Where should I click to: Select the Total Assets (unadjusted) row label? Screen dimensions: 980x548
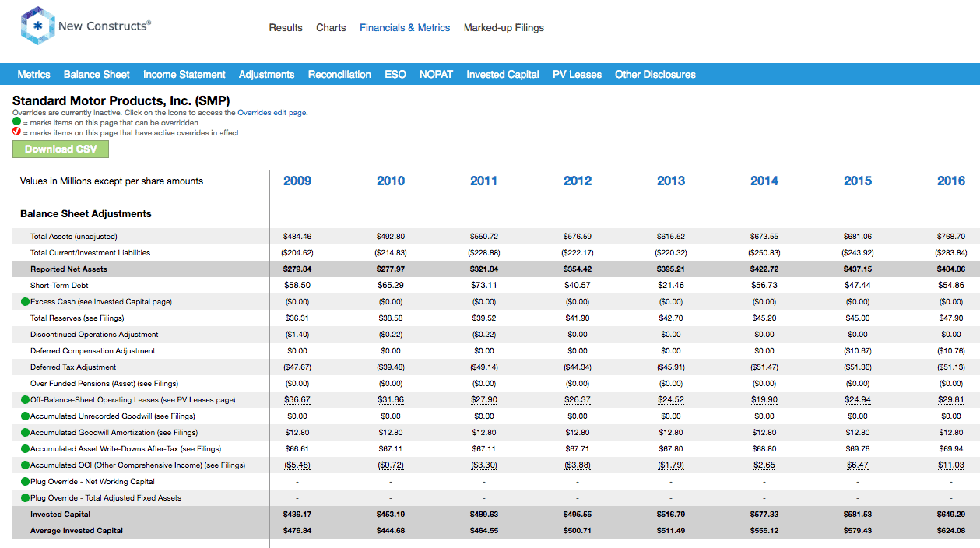point(74,237)
